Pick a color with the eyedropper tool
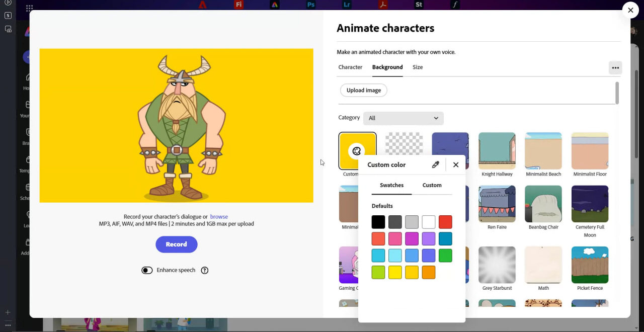This screenshot has width=644, height=332. click(x=436, y=164)
